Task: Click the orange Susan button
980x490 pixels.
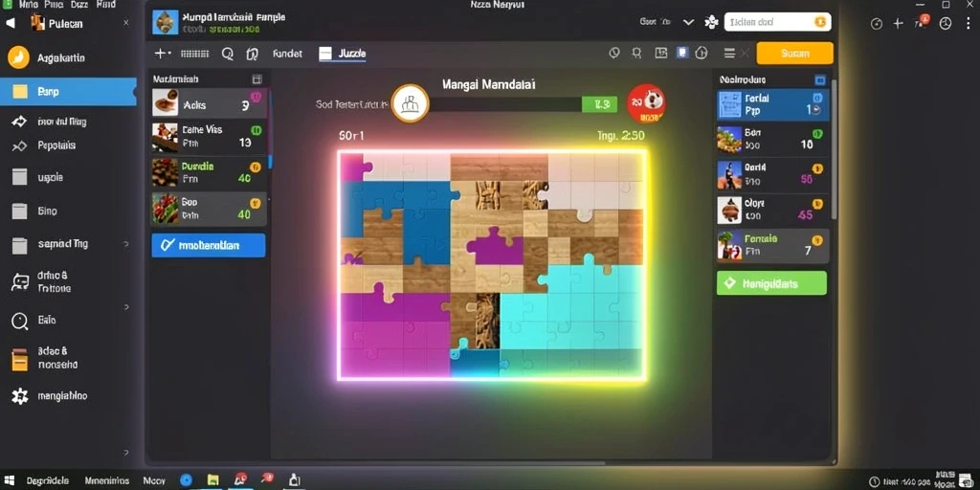Action: pos(794,54)
